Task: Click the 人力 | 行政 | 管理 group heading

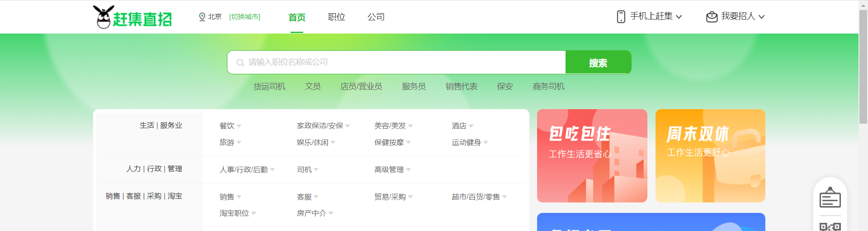Action: (154, 169)
